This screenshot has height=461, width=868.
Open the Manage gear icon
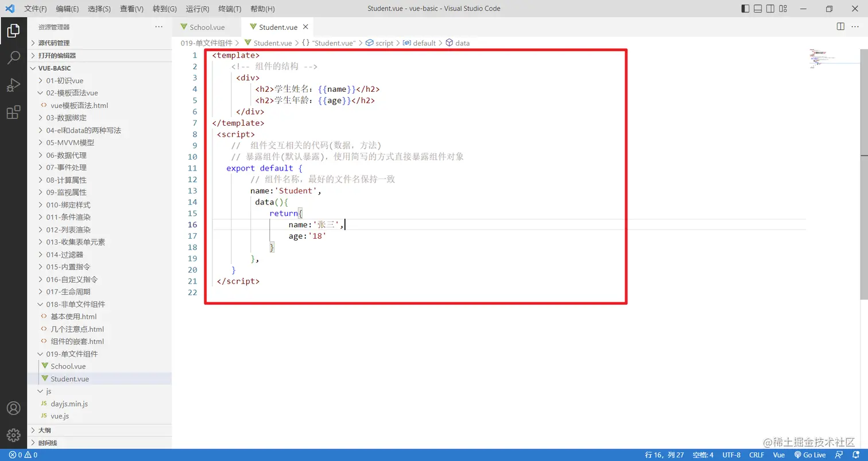point(13,436)
